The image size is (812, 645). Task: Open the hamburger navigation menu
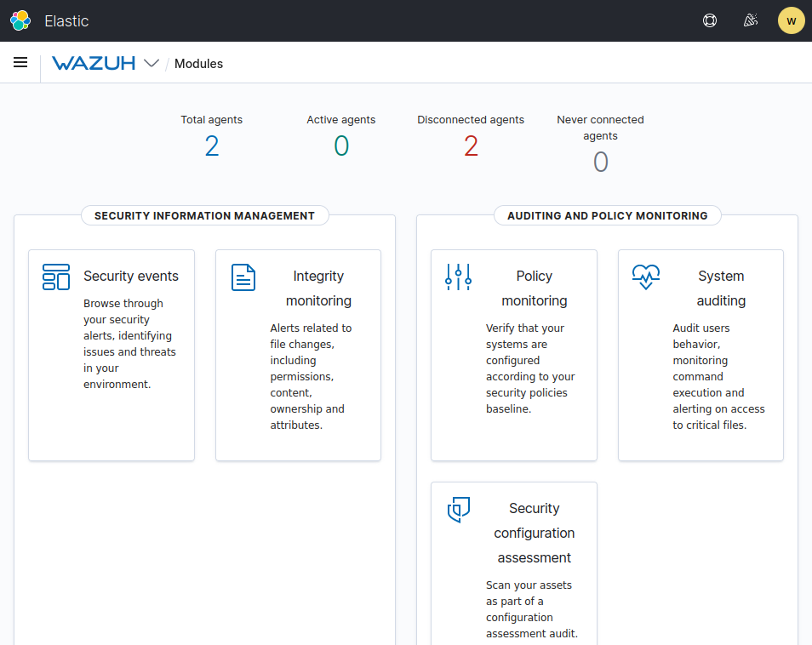pos(20,62)
